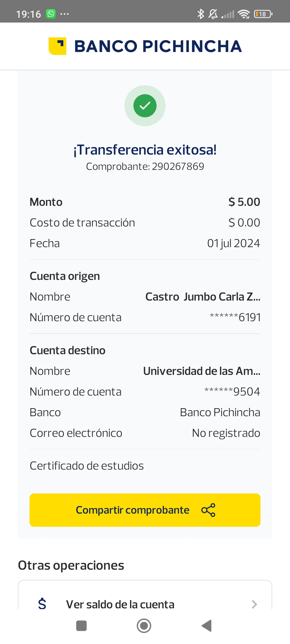Viewport: 290px width, 644px height.
Task: Tap the battery level indicator
Action: click(263, 14)
